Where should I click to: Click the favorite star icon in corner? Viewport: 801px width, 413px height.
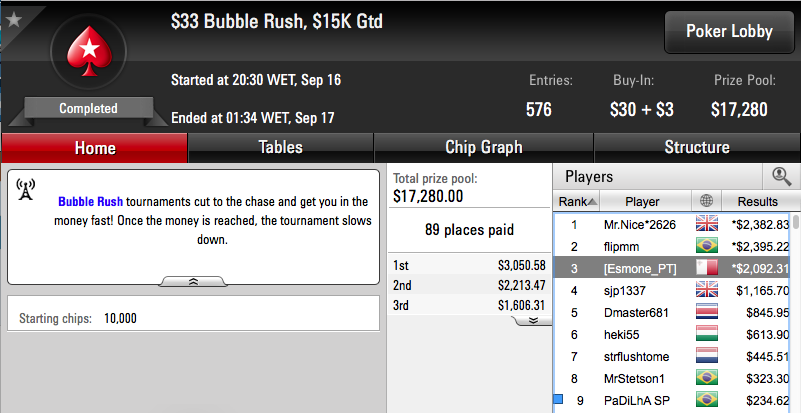click(14, 20)
